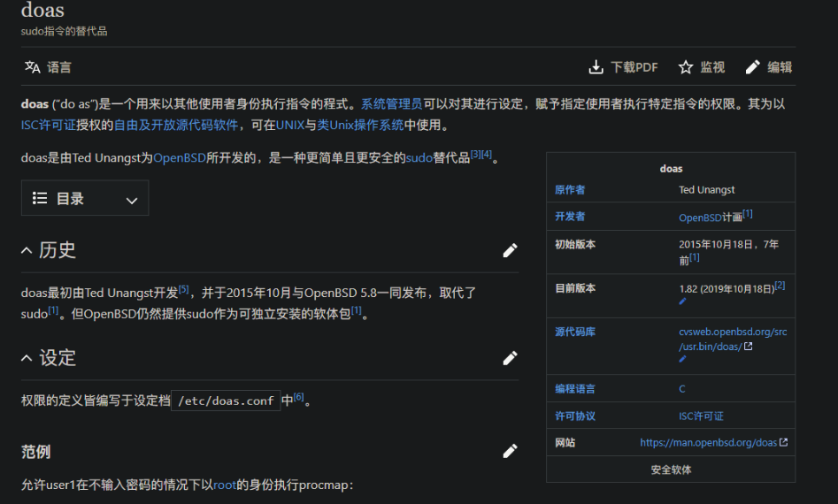Open the language switcher icon

[x=33, y=67]
